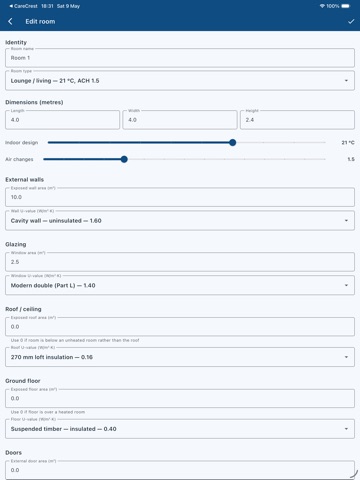Edit the Exposed floor area field
360x480 pixels.
[180, 398]
